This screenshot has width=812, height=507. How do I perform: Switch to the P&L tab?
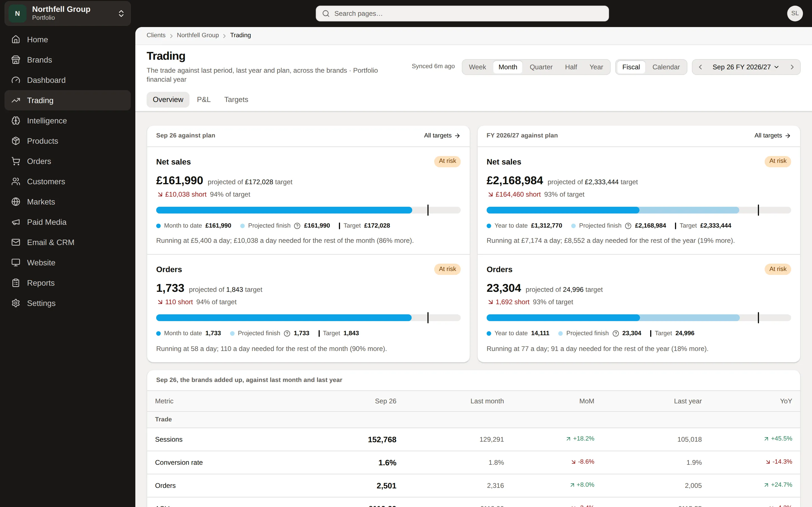click(204, 100)
